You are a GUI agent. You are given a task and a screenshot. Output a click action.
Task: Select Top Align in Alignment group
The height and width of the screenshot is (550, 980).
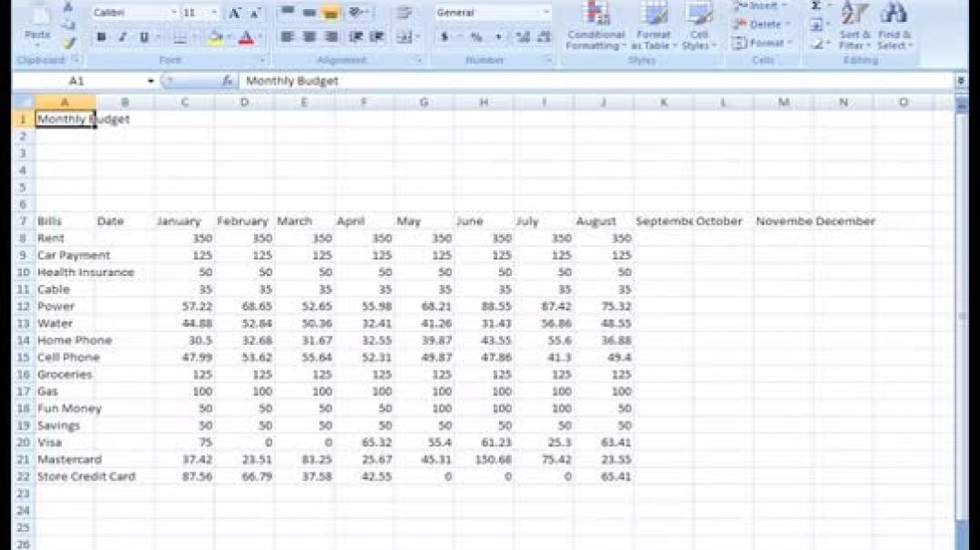(x=287, y=13)
